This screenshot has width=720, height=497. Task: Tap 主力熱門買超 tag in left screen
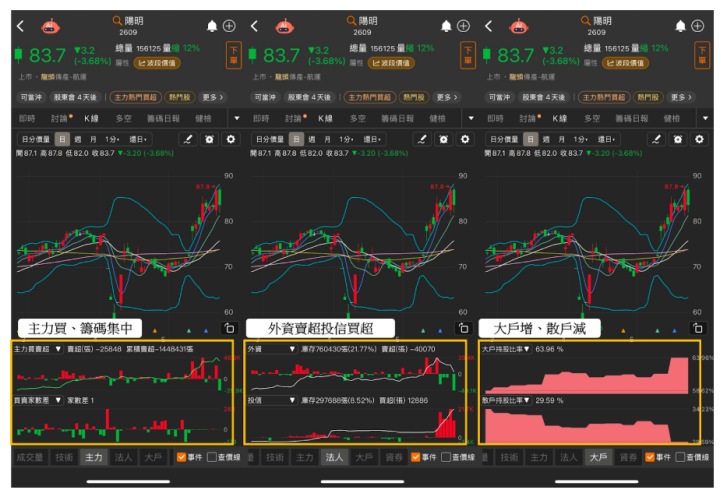(135, 97)
